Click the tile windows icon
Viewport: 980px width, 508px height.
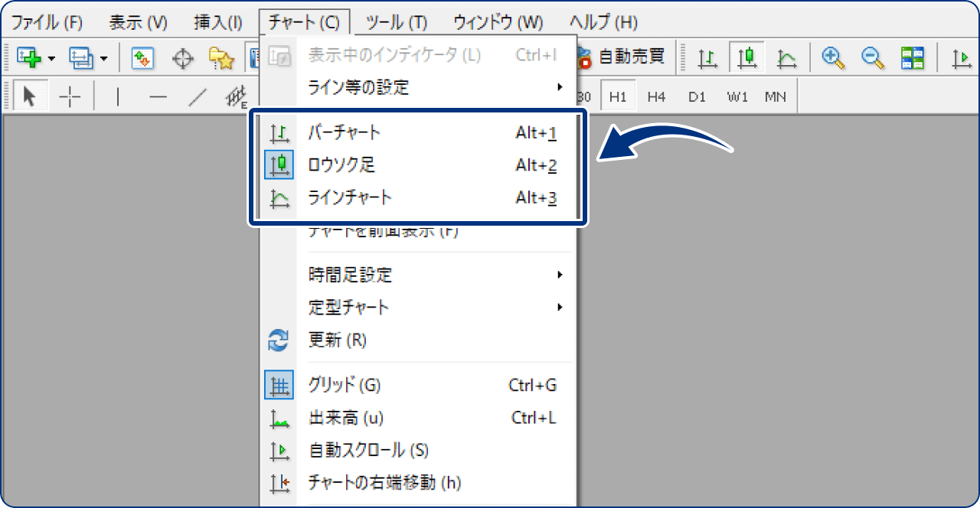[x=912, y=57]
